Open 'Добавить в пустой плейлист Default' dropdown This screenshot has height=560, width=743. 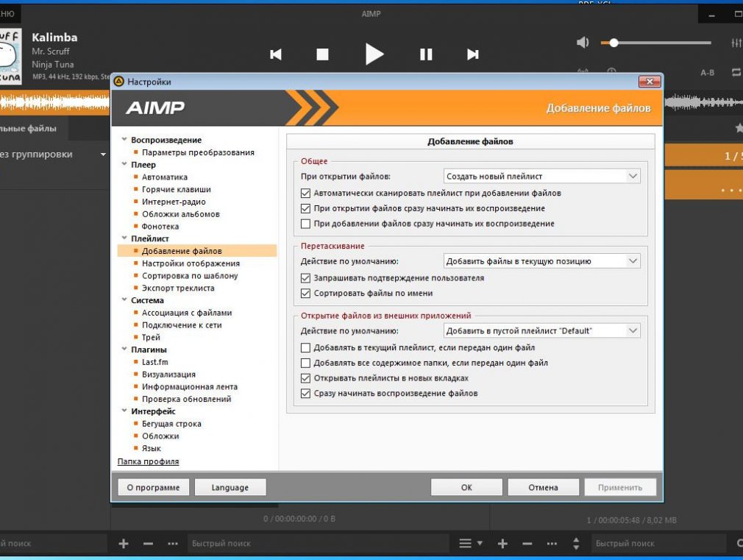[541, 331]
